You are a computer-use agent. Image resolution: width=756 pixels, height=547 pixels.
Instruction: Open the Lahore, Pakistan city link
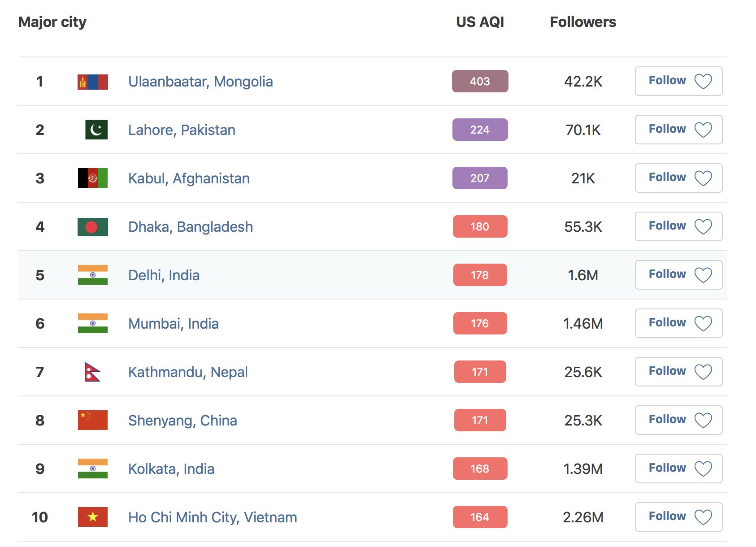point(182,130)
